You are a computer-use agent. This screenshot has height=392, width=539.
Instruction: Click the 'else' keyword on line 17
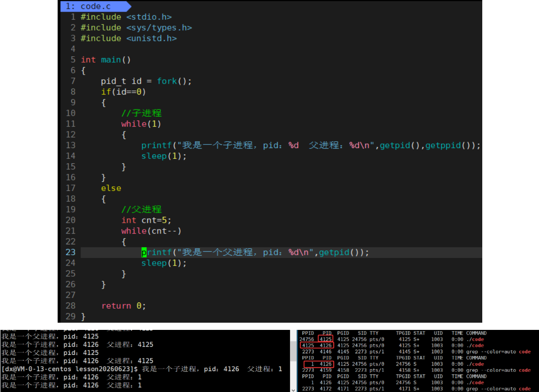[x=111, y=188]
